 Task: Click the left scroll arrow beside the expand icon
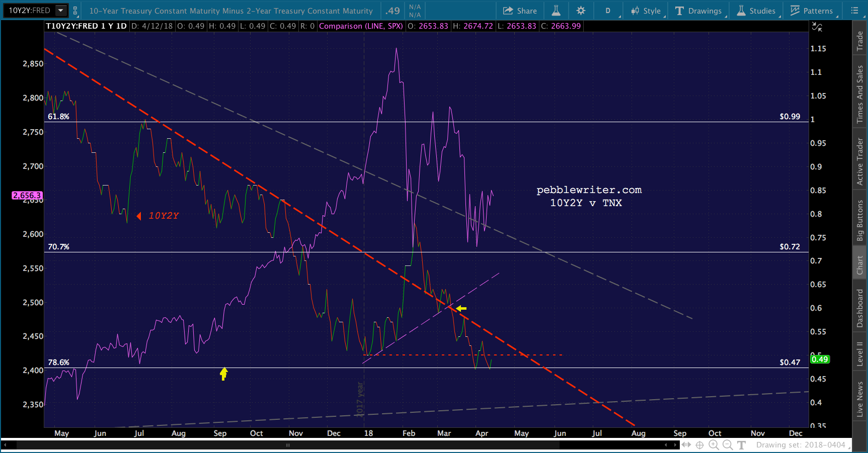pyautogui.click(x=666, y=445)
